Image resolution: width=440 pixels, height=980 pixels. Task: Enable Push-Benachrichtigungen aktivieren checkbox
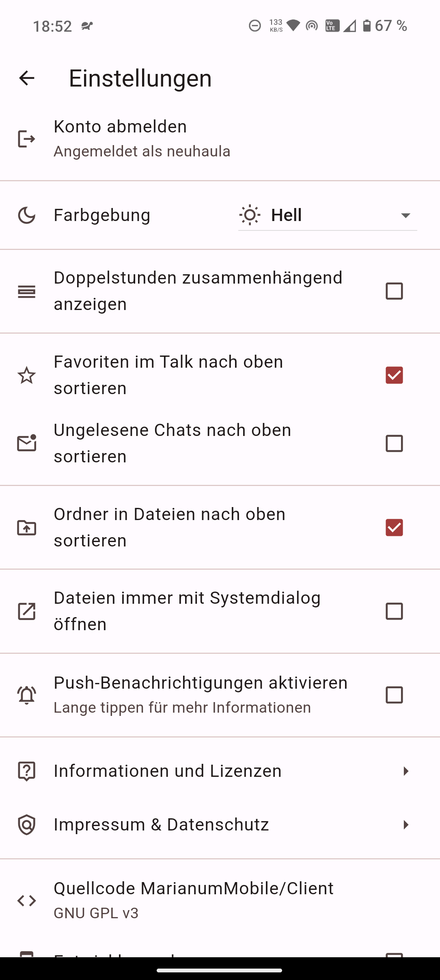(394, 695)
